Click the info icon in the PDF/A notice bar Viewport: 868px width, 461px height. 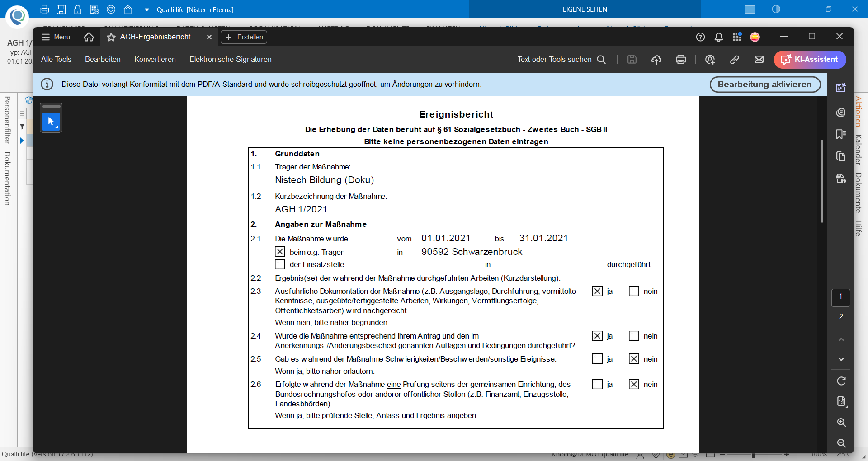pos(47,84)
